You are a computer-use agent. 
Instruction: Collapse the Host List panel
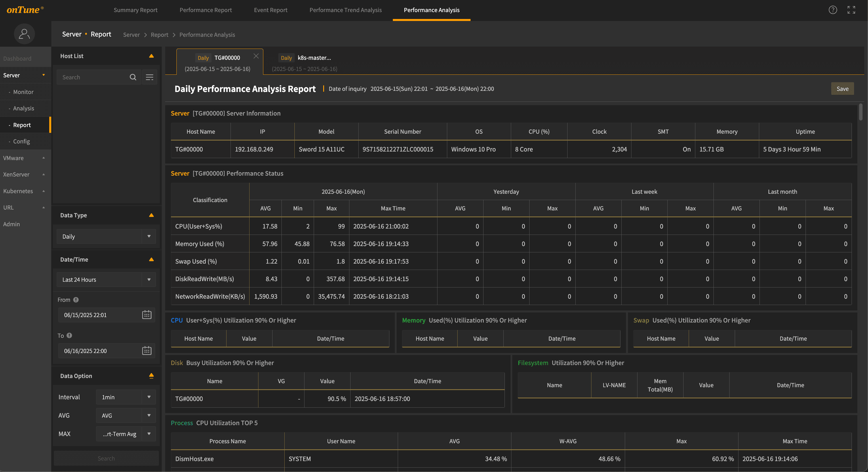(151, 56)
